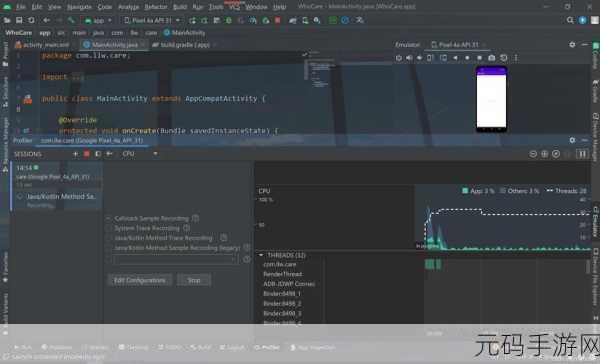The image size is (600, 364).
Task: Open the Refactor menu
Action: tap(156, 7)
